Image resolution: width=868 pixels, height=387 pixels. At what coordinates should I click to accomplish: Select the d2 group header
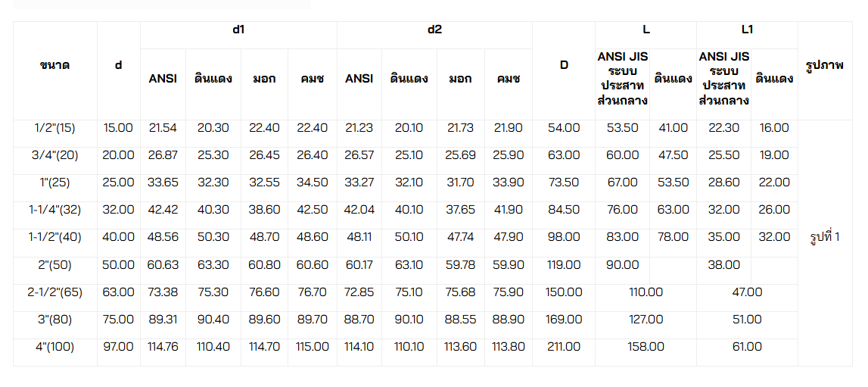434,30
